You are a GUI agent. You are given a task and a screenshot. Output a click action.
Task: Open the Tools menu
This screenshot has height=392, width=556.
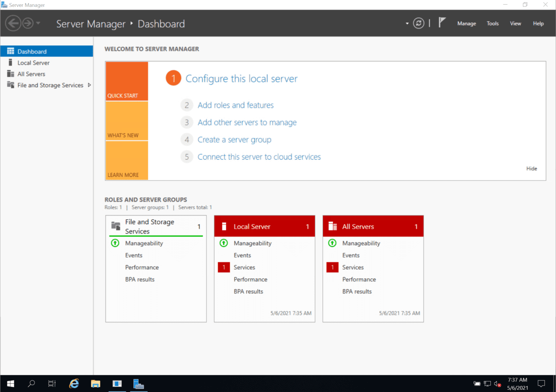click(x=493, y=23)
